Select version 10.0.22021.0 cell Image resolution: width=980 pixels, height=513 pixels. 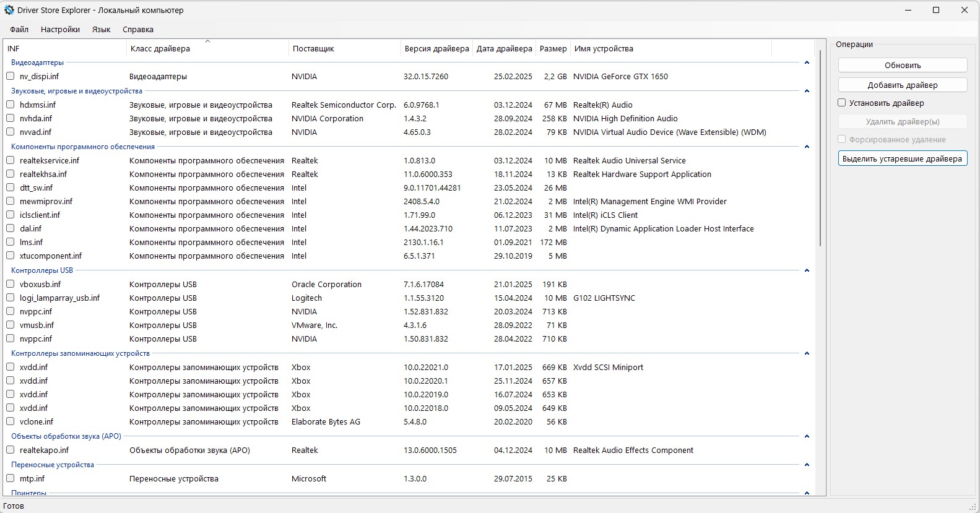(x=426, y=368)
